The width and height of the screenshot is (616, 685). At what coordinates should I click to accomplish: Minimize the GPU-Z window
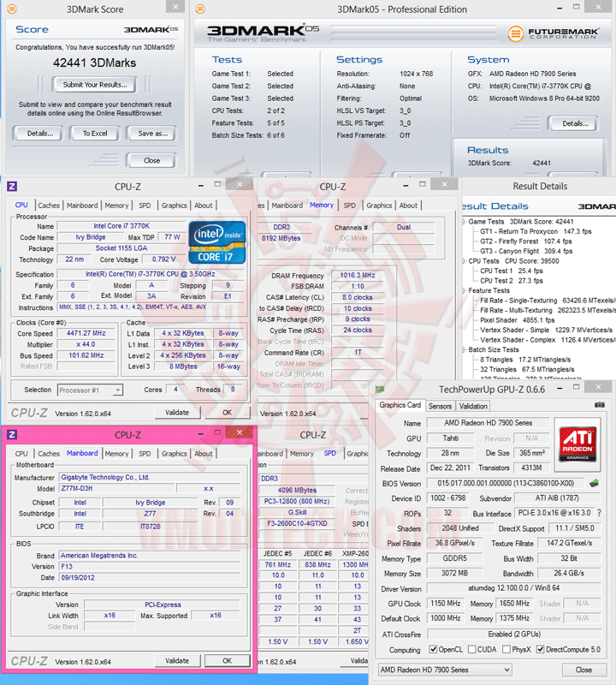pyautogui.click(x=560, y=389)
